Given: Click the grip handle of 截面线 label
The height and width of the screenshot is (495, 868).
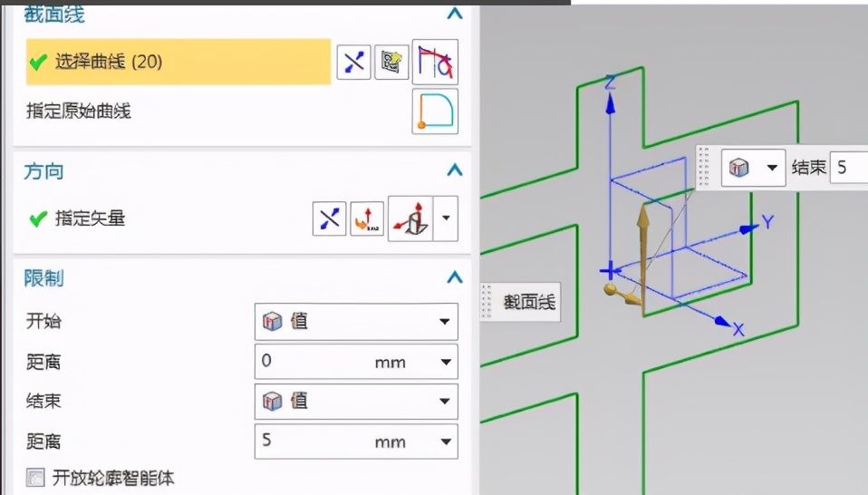Looking at the screenshot, I should click(487, 302).
